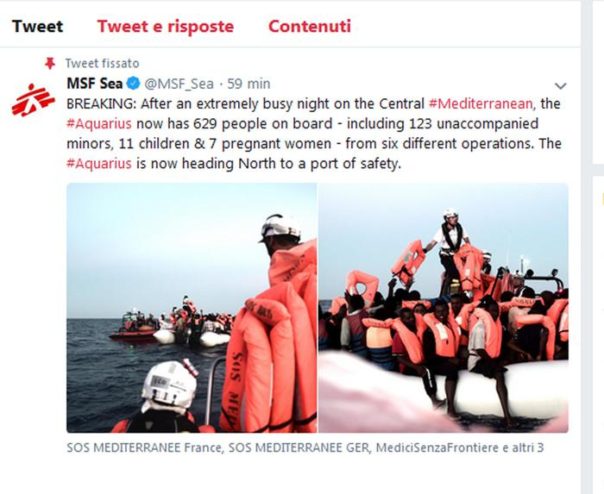This screenshot has width=604, height=494.
Task: Open the right photo of people in life jackets
Action: pos(443,308)
